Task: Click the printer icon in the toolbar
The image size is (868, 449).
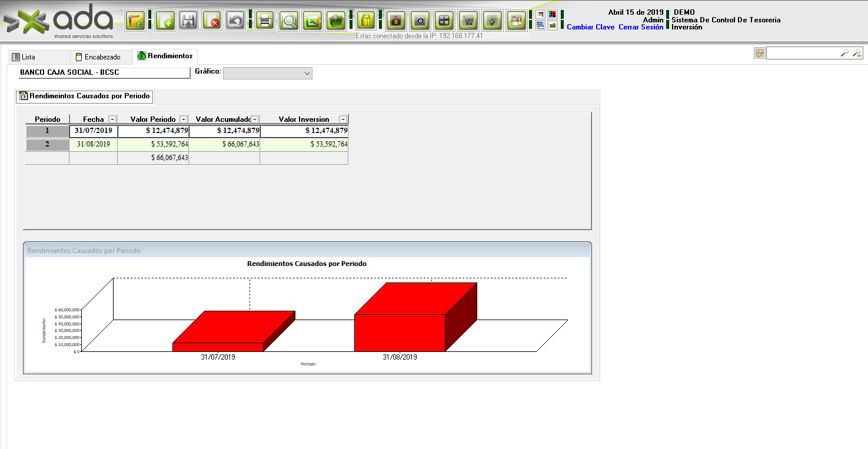Action: pos(265,21)
